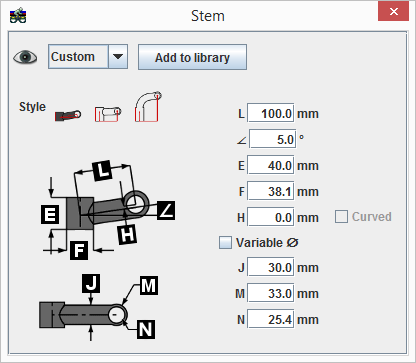Viewport: 416px width, 363px height.
Task: Select the clamp-on stem style icon
Action: pyautogui.click(x=108, y=114)
